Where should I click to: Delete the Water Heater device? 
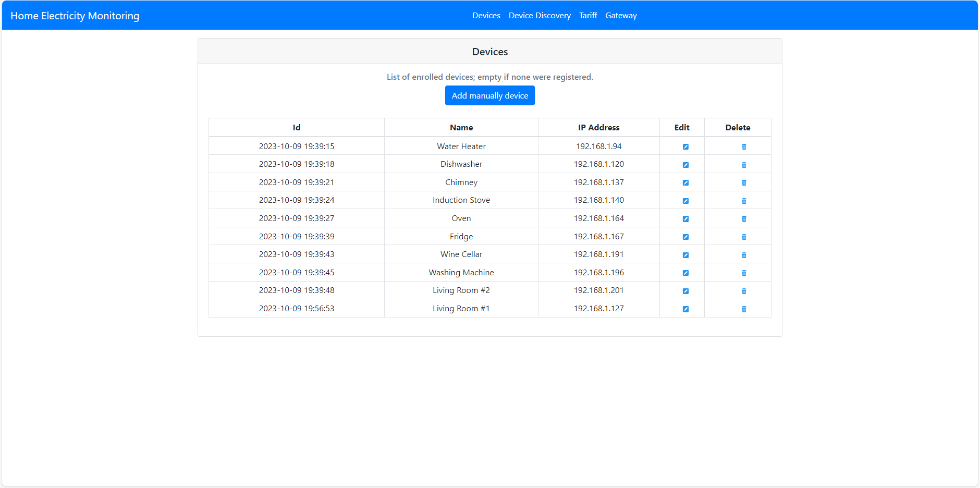(744, 147)
